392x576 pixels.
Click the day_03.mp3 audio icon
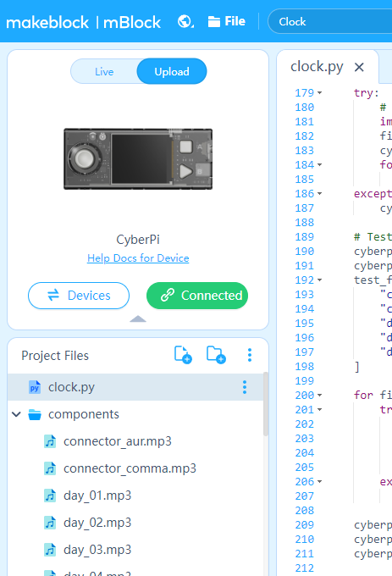(x=50, y=550)
